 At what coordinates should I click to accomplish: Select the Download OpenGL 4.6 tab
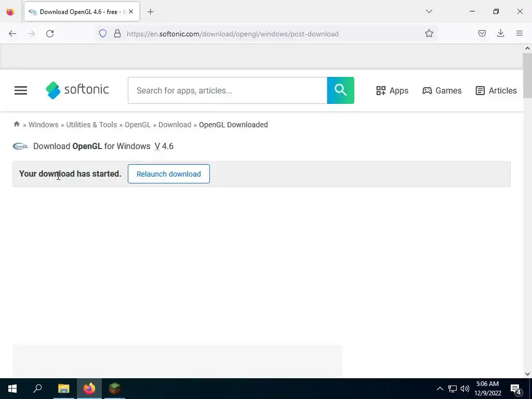point(82,12)
